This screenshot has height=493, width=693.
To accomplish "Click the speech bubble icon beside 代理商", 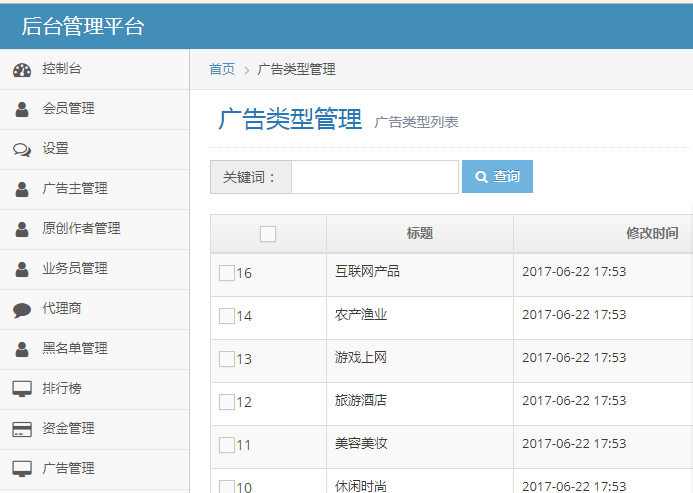I will pyautogui.click(x=22, y=309).
